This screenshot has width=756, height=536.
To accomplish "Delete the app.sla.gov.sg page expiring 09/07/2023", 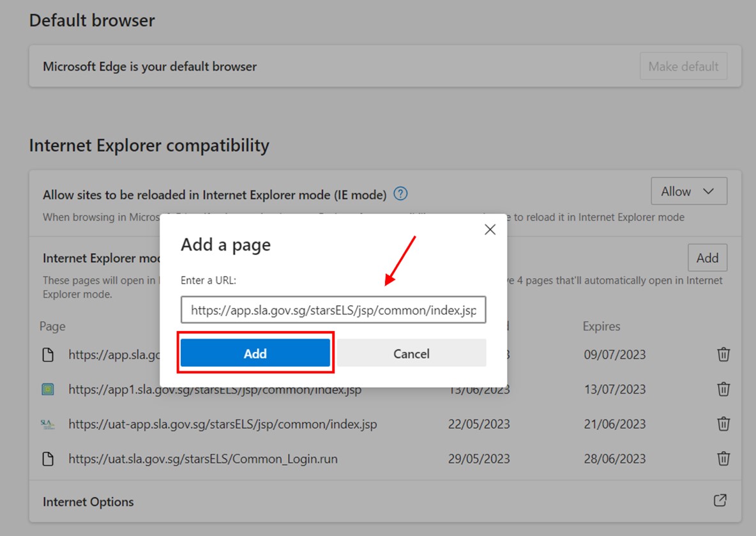I will pos(723,355).
